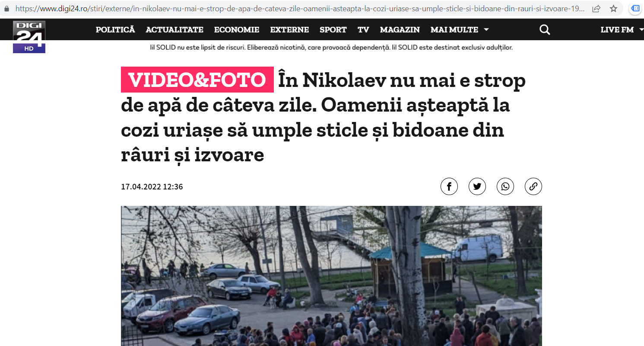Open the ECONOMIE menu item
The height and width of the screenshot is (346, 644).
[x=237, y=29]
